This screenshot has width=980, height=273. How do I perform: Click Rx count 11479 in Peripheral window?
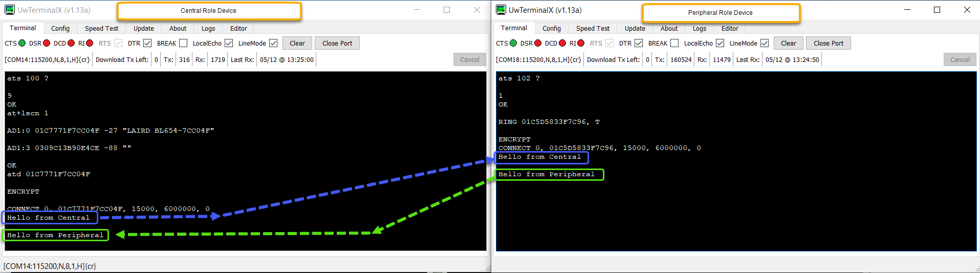tap(722, 59)
